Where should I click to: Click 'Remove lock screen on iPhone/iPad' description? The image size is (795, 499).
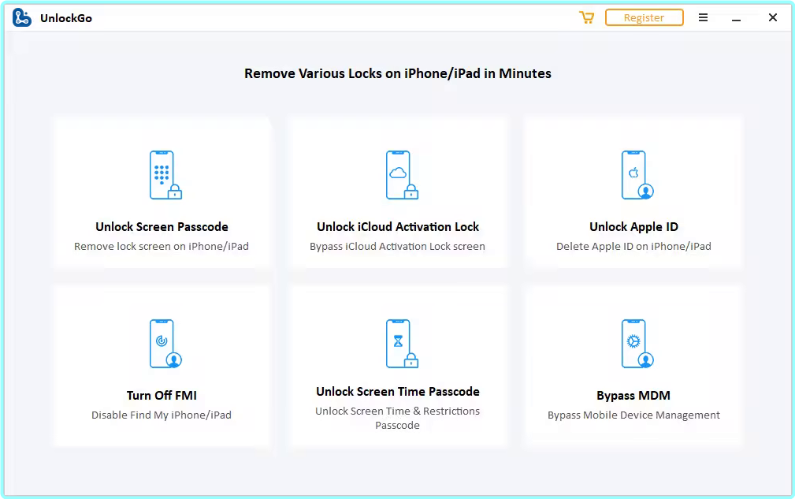[162, 246]
